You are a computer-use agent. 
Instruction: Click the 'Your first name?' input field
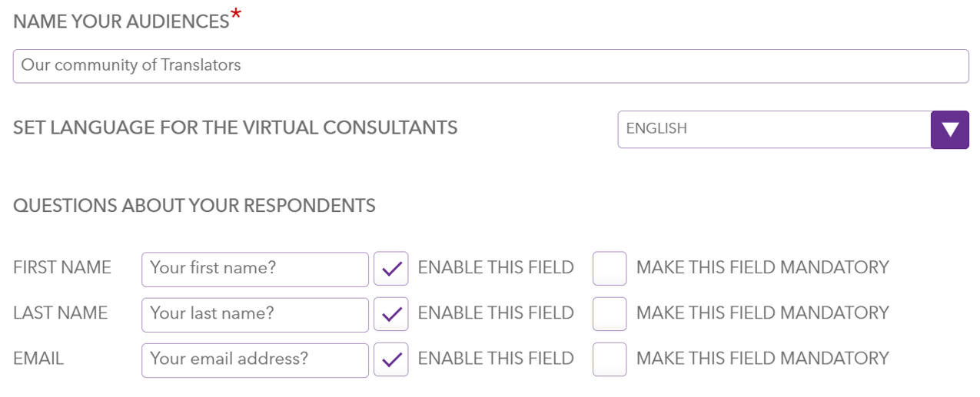(255, 270)
